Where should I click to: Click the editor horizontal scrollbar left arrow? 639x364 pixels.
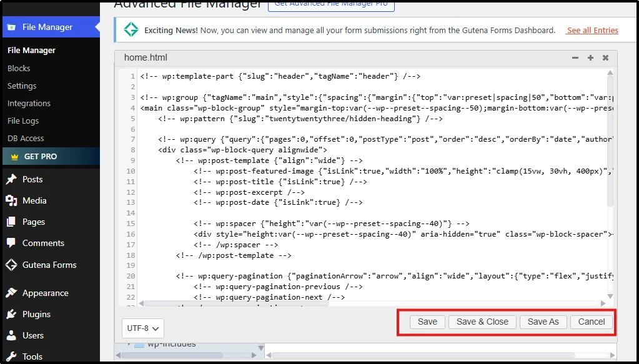tap(141, 303)
